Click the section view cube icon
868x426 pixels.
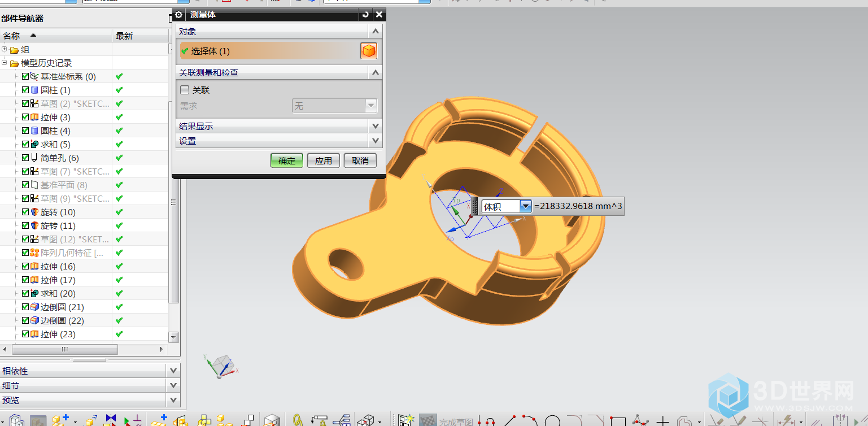[x=272, y=420]
